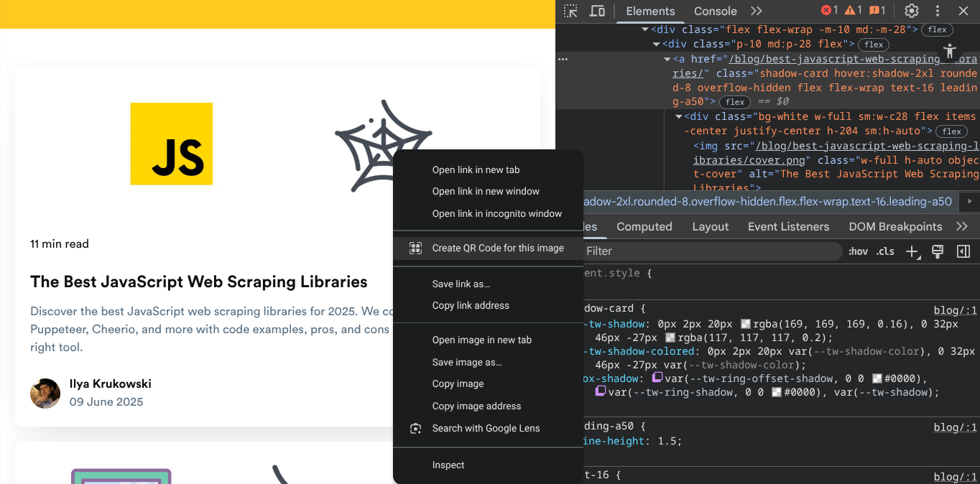This screenshot has width=980, height=484.
Task: Open the DevTools three-dot customize menu
Action: click(938, 11)
